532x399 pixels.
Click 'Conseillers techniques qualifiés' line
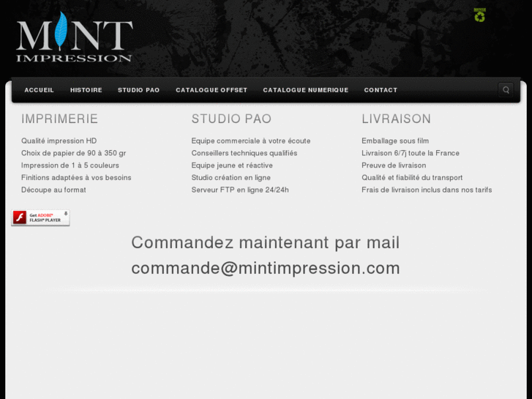[244, 153]
